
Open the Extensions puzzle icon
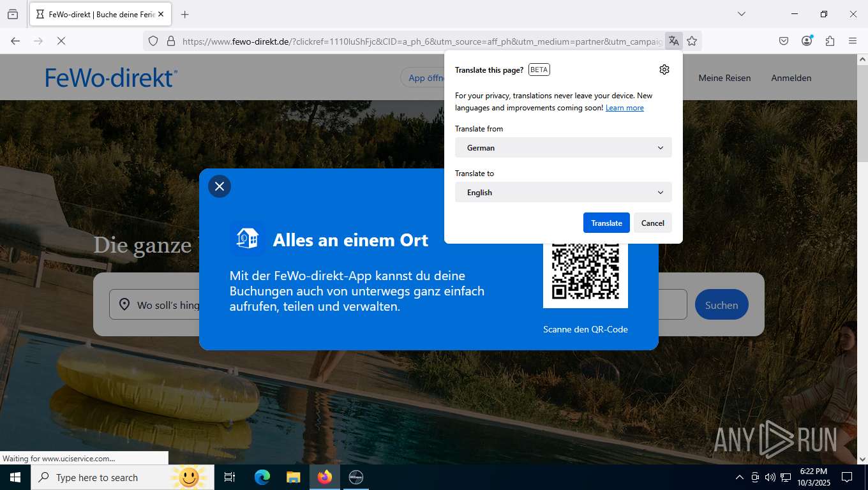(x=830, y=41)
